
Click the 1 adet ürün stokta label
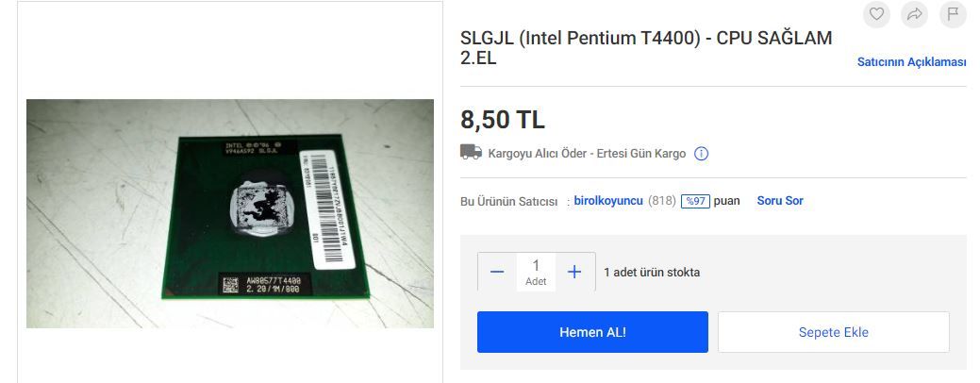tap(652, 273)
